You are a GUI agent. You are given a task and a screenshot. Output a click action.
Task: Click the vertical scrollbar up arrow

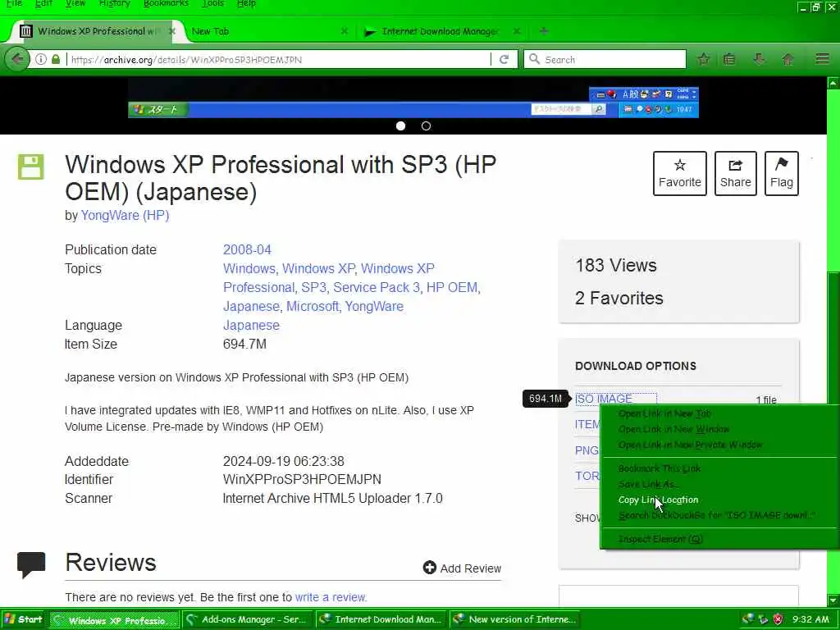click(833, 83)
